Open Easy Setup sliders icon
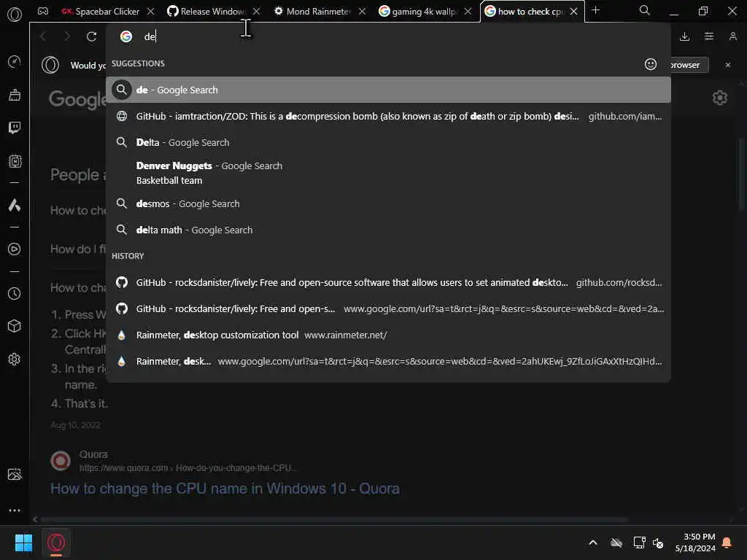 tap(709, 36)
